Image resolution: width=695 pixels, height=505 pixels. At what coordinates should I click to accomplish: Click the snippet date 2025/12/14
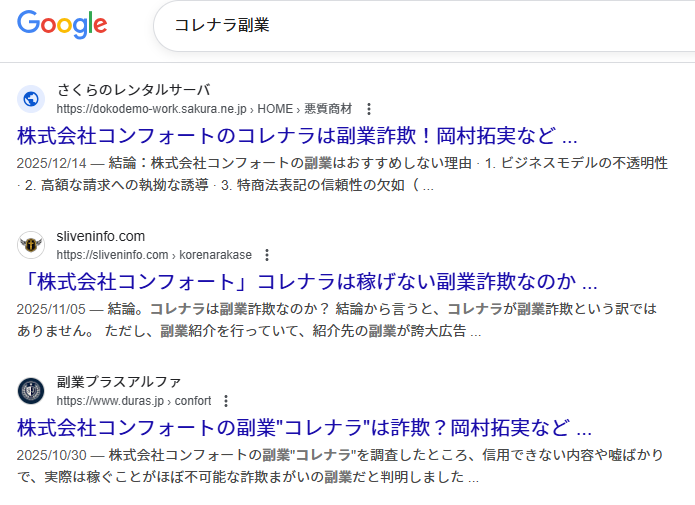click(51, 163)
